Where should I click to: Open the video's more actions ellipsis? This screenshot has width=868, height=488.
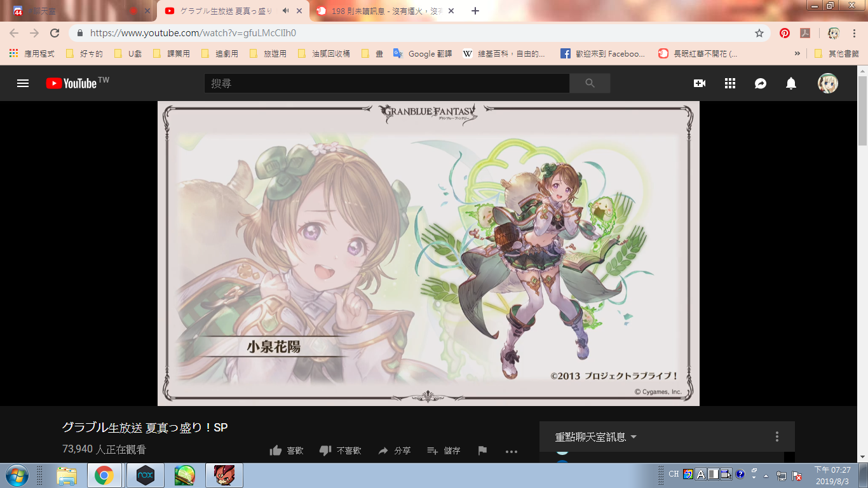click(512, 452)
